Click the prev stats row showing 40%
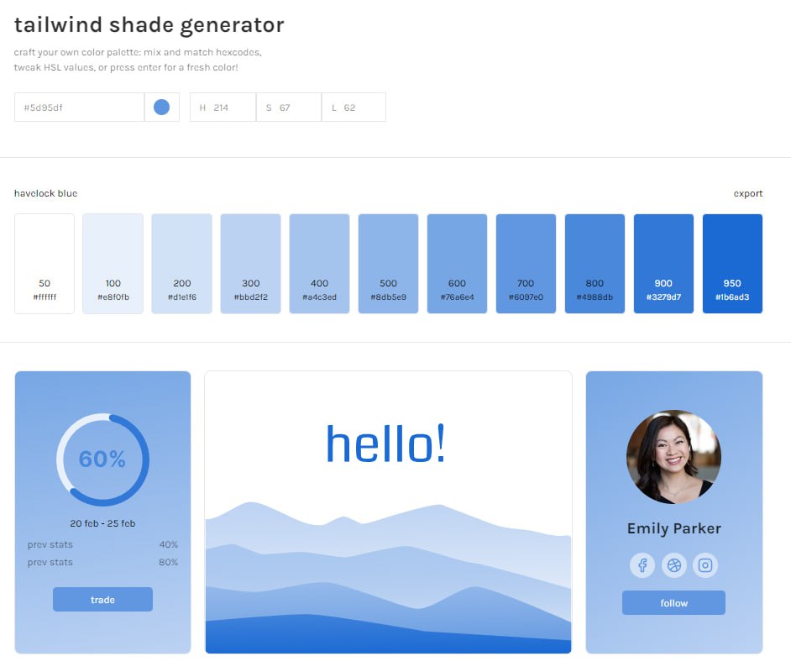 [x=103, y=545]
